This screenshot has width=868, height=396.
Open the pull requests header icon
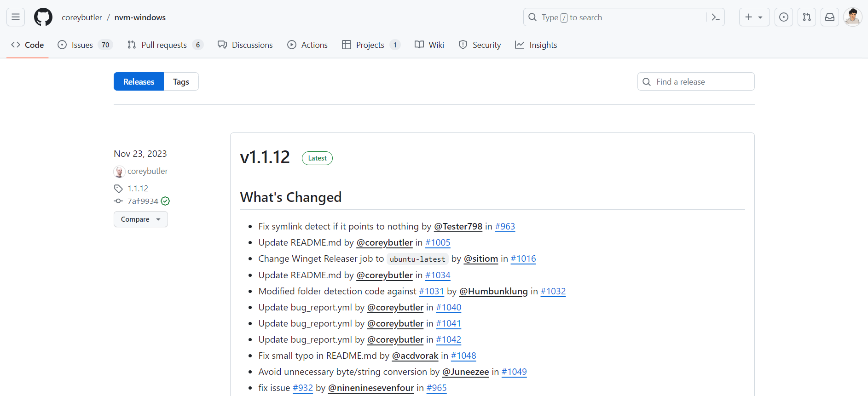tap(807, 17)
